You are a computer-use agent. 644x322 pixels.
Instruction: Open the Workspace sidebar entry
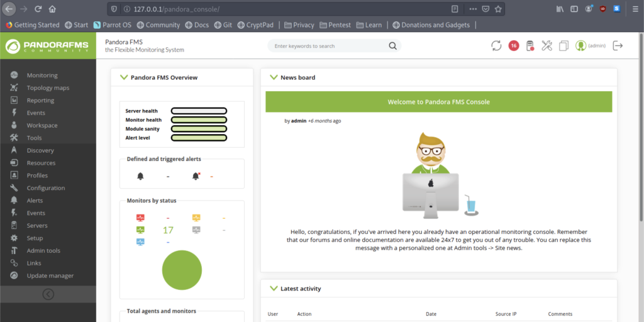click(x=42, y=125)
